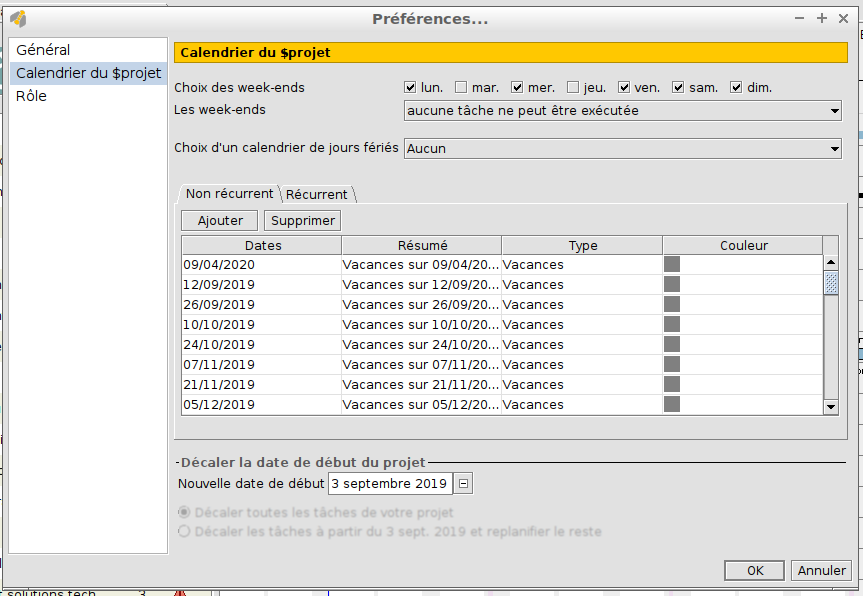Image resolution: width=863 pixels, height=596 pixels.
Task: Open the date picker next to start date
Action: [x=463, y=483]
